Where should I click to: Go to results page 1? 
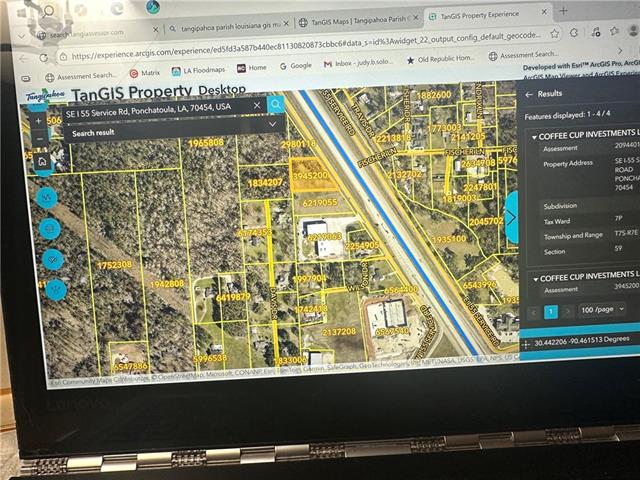tap(551, 312)
